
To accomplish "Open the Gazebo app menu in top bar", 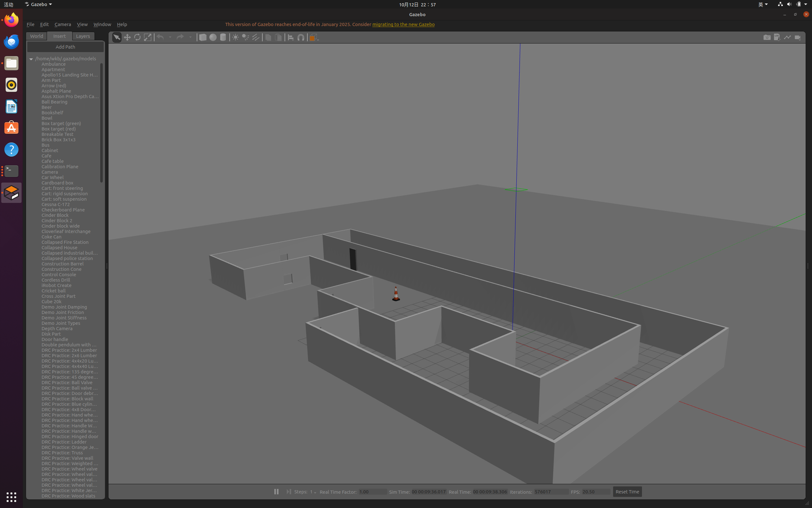I will point(38,4).
